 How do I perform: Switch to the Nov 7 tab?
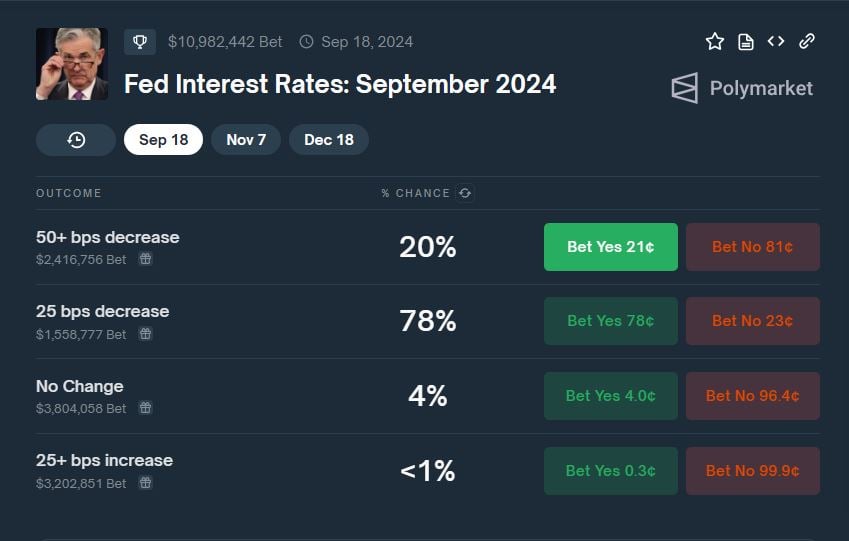246,140
